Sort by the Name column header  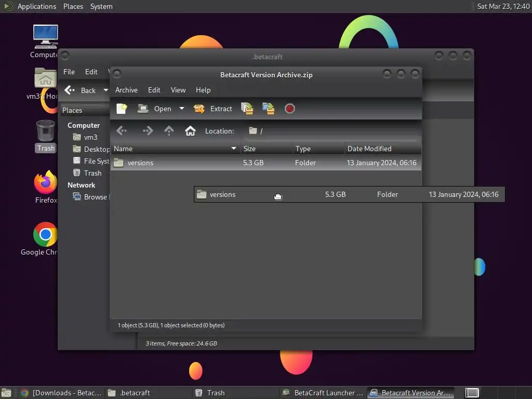pyautogui.click(x=175, y=149)
